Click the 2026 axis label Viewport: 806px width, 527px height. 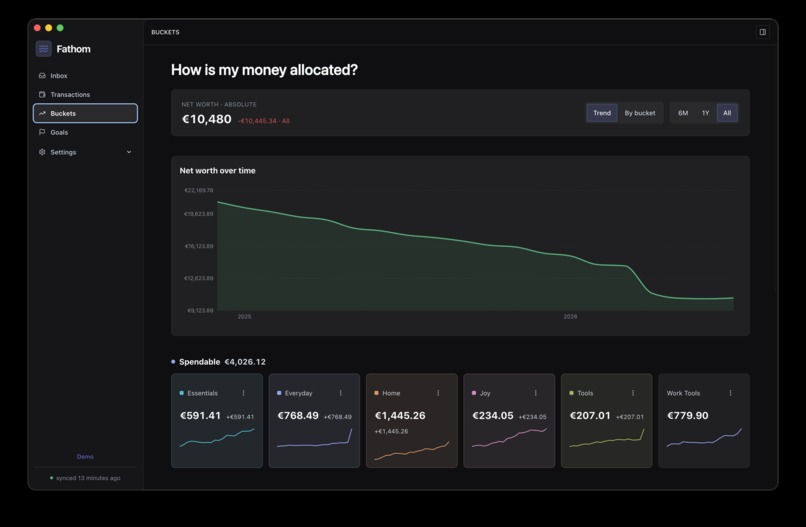coord(570,317)
